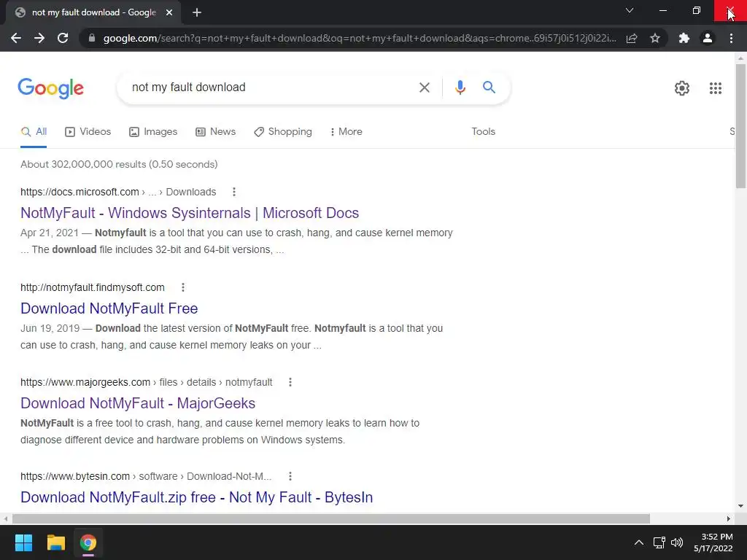Open the clock showing 3:52 PM
The height and width of the screenshot is (560, 747).
(x=713, y=542)
